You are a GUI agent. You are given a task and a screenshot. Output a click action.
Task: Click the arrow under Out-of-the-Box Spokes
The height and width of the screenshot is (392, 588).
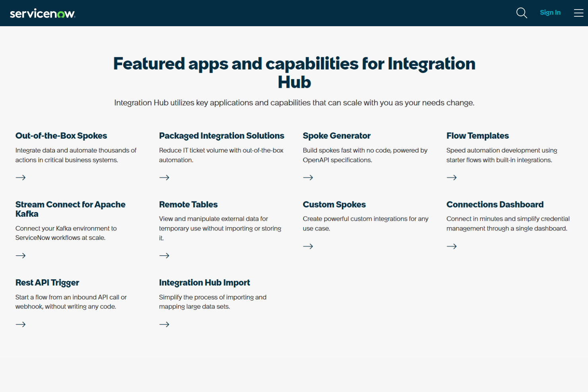(21, 178)
